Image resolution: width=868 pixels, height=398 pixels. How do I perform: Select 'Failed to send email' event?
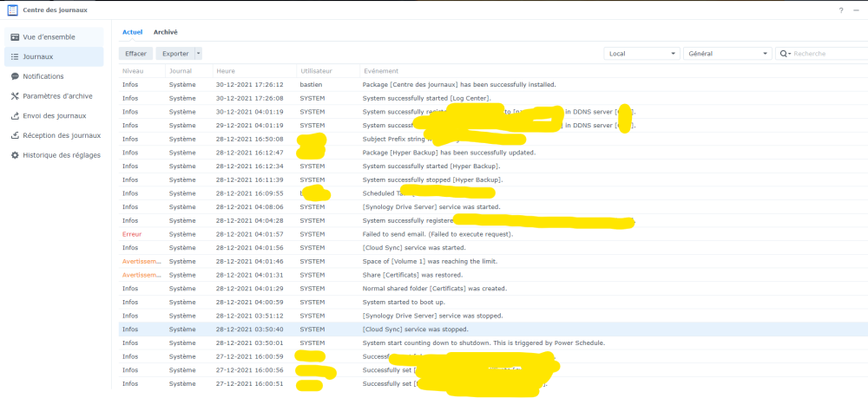437,234
